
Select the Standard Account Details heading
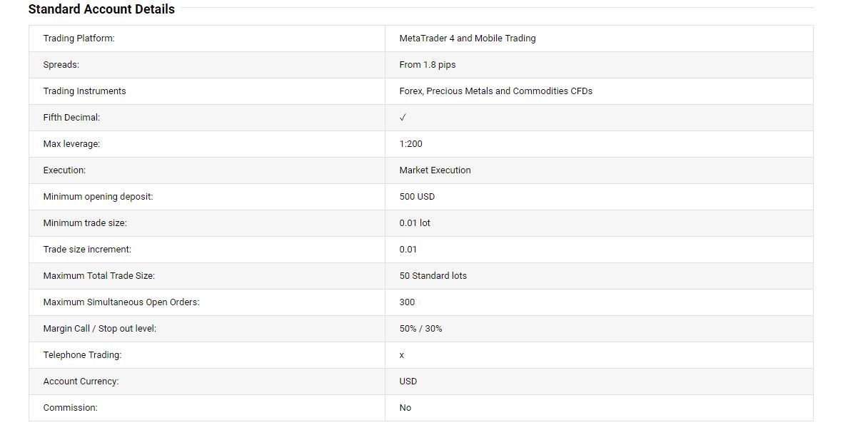point(101,9)
